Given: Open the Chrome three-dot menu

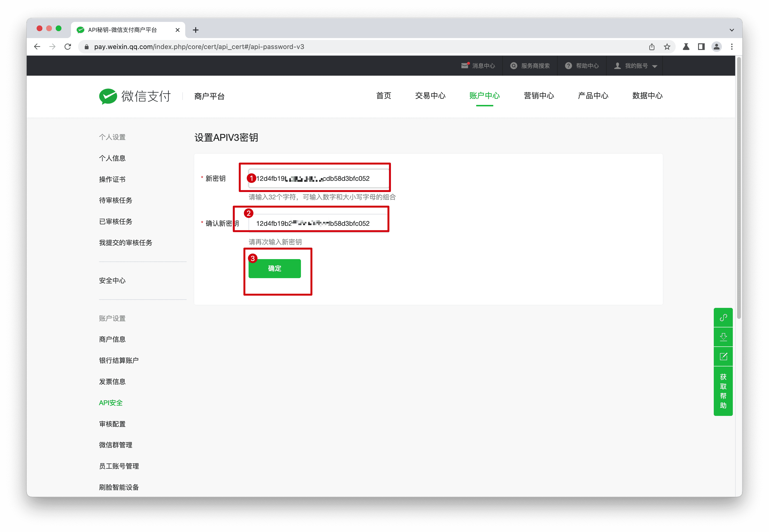Looking at the screenshot, I should coord(732,47).
